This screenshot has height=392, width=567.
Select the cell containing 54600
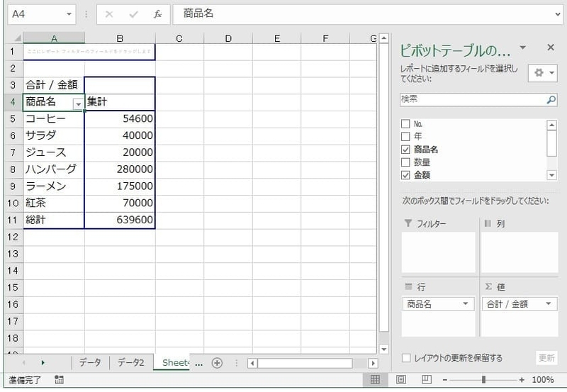tap(120, 118)
